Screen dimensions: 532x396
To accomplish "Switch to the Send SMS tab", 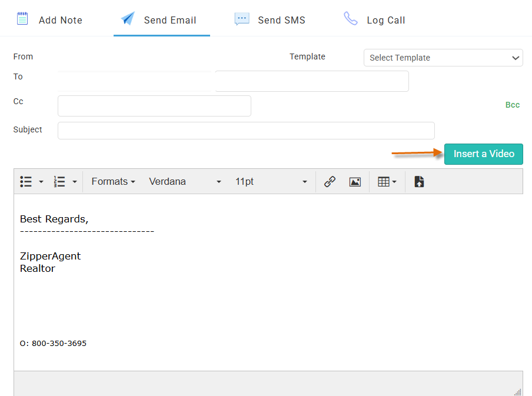I will [270, 20].
